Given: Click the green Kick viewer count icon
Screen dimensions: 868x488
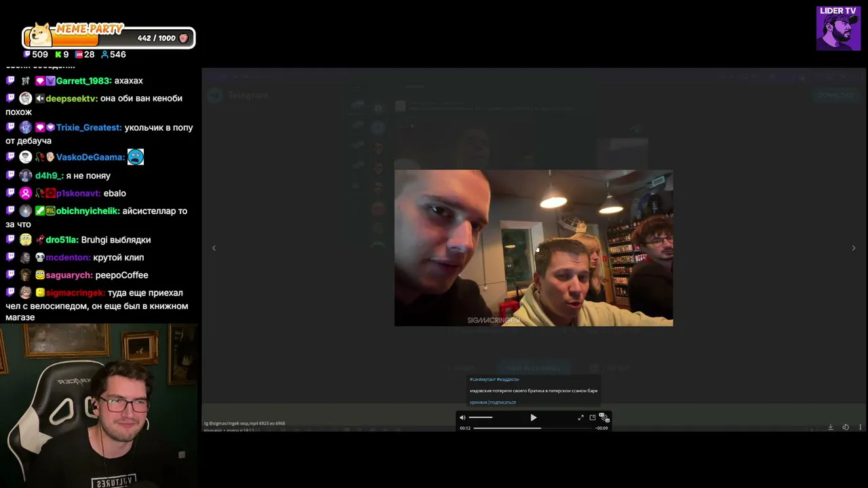Looking at the screenshot, I should pyautogui.click(x=58, y=54).
